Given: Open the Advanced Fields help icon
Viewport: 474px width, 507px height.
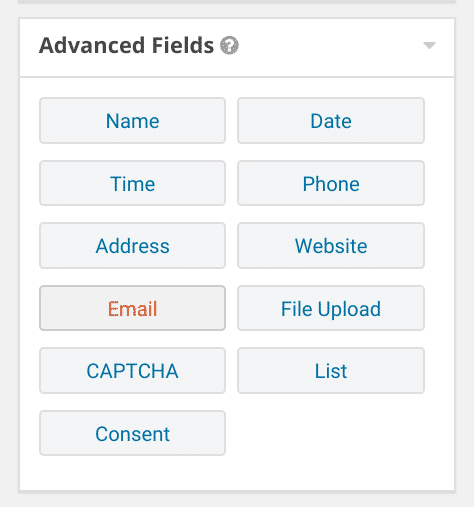Looking at the screenshot, I should tap(229, 45).
